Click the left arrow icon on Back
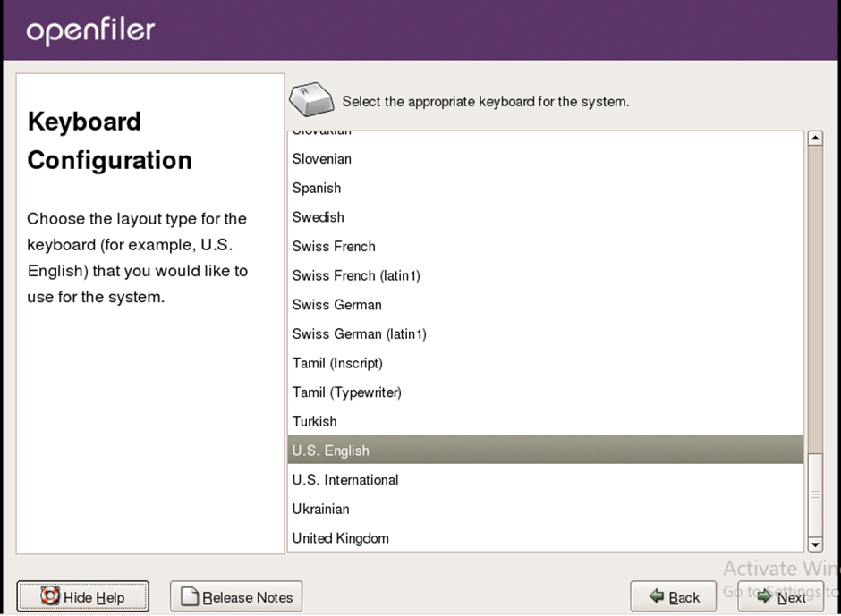Viewport: 841px width, 616px height. click(x=657, y=595)
